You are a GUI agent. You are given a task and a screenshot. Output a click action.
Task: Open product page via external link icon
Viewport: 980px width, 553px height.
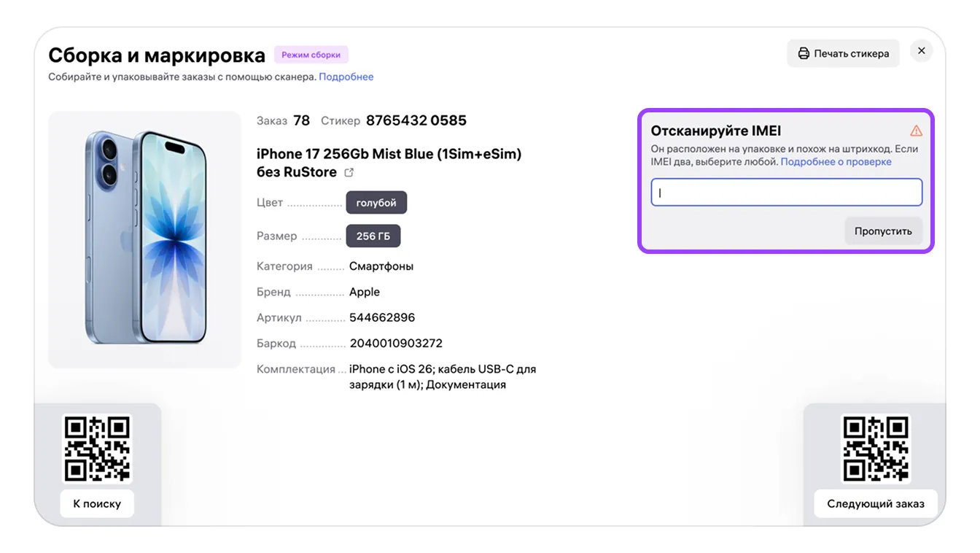pyautogui.click(x=349, y=173)
